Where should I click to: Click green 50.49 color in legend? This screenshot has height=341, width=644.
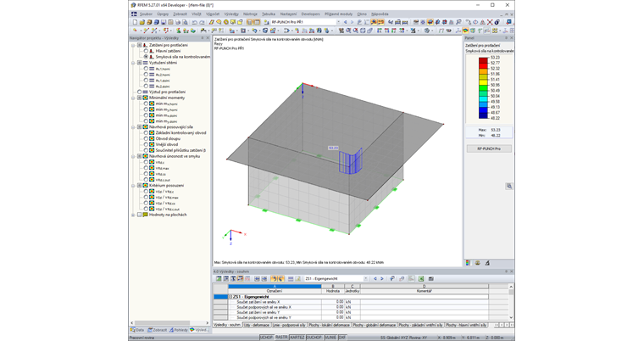click(x=483, y=87)
